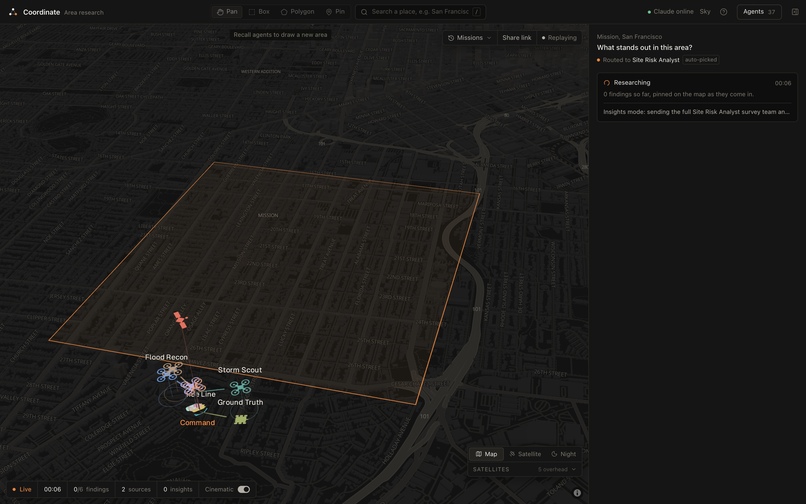This screenshot has height=504, width=806.
Task: Click the mission question heading
Action: [x=644, y=47]
